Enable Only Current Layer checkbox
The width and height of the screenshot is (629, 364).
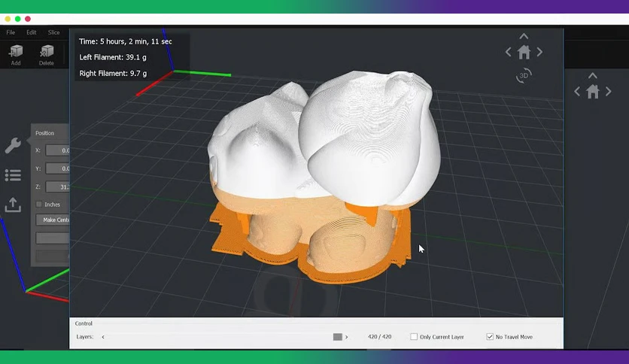click(414, 337)
